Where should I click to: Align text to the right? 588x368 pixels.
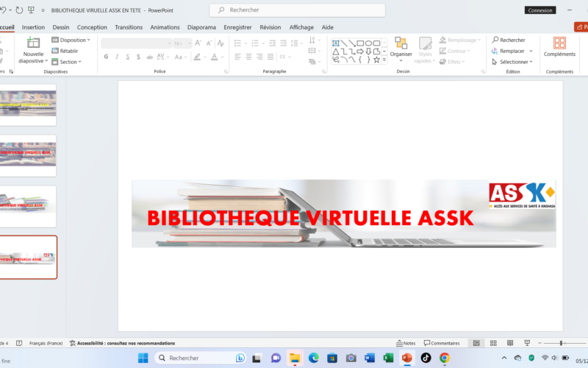[259, 57]
